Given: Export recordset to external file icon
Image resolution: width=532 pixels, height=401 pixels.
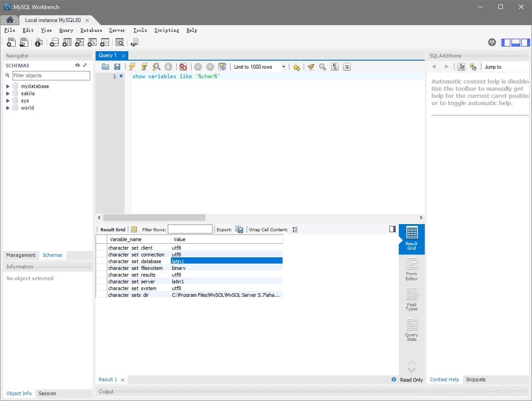Looking at the screenshot, I should 239,229.
